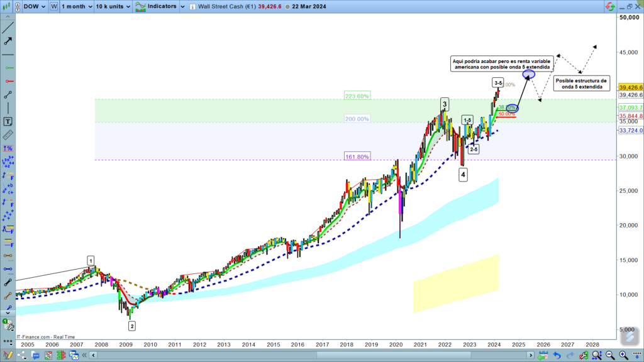Image resolution: width=644 pixels, height=362 pixels.
Task: Click the info icon beside Wall Street Cash
Action: click(192, 6)
